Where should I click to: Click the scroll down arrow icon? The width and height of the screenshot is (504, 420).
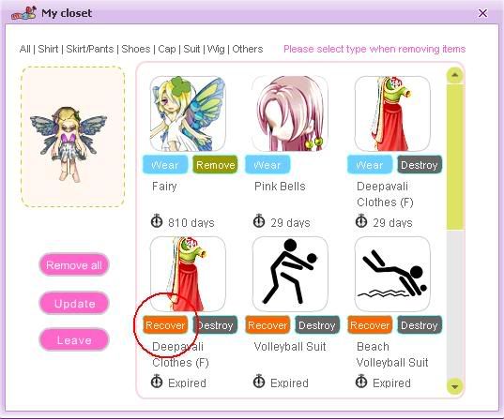point(454,386)
